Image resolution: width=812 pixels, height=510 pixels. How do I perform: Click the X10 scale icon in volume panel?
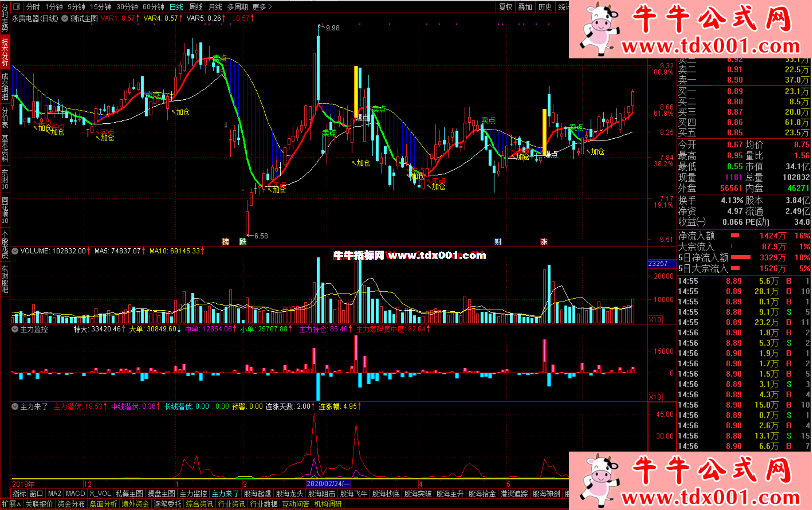coord(655,319)
